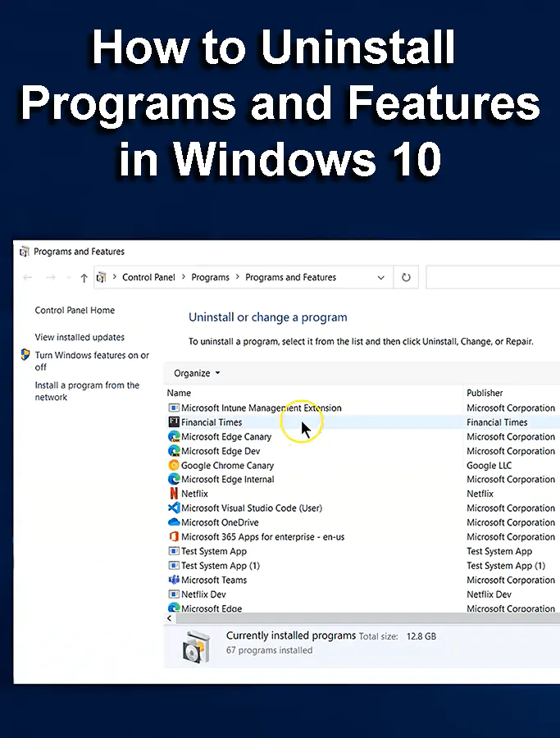The height and width of the screenshot is (738, 560).
Task: Go up one level with up arrow
Action: pyautogui.click(x=84, y=278)
